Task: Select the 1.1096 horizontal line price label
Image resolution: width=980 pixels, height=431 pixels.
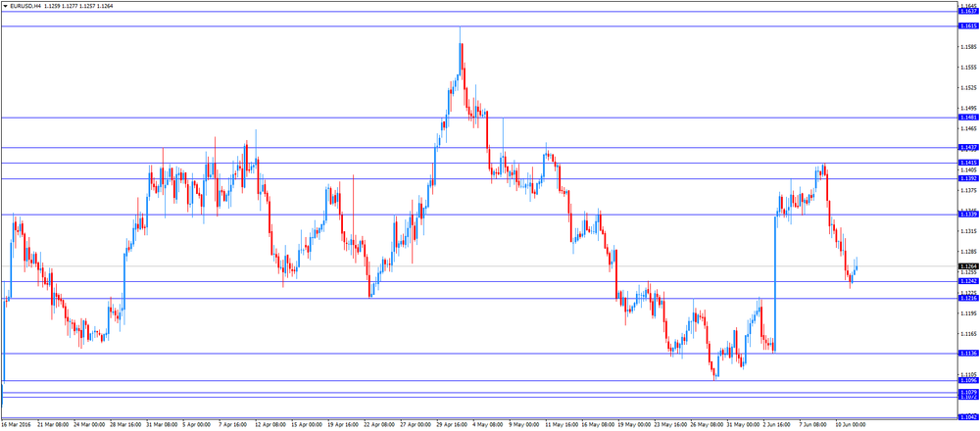Action: click(968, 380)
